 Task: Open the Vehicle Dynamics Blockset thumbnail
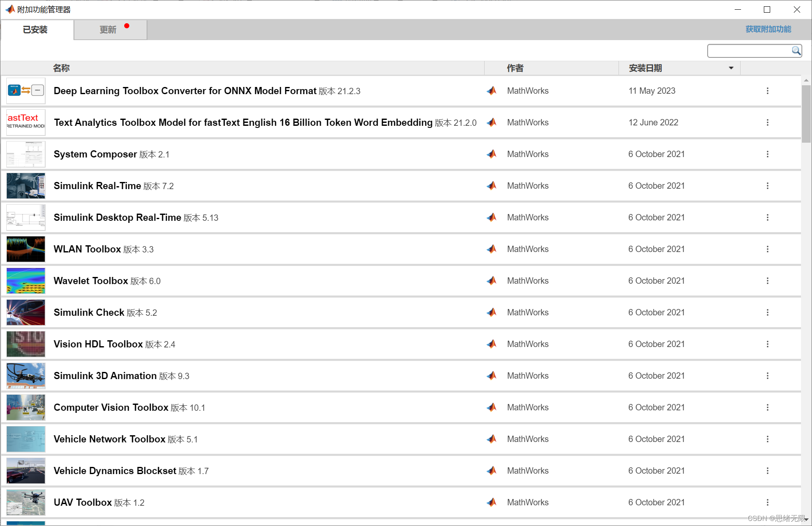26,471
